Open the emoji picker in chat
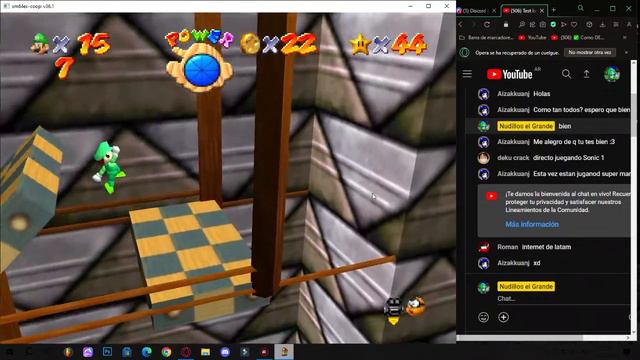This screenshot has width=640, height=360. click(483, 317)
